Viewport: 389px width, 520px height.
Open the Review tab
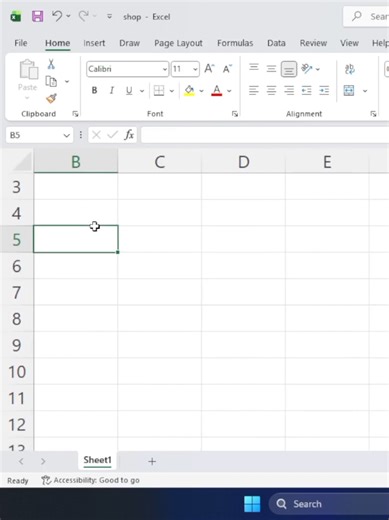pos(313,43)
